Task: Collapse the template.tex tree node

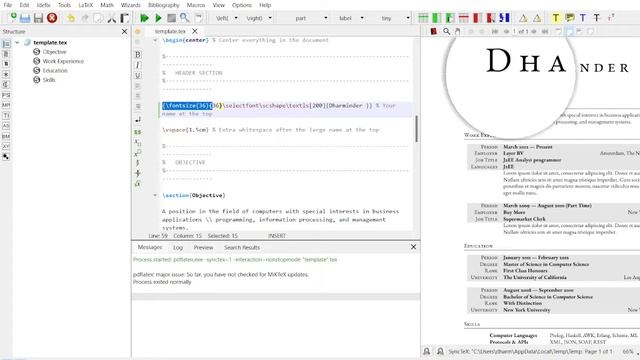Action: pyautogui.click(x=17, y=42)
